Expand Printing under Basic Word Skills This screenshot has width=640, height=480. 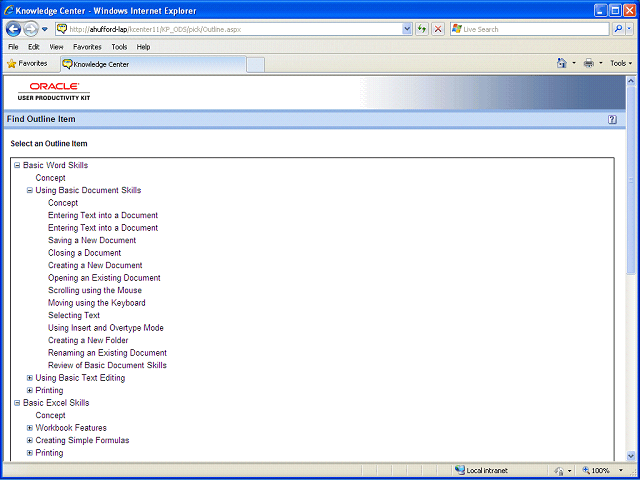[x=29, y=391]
